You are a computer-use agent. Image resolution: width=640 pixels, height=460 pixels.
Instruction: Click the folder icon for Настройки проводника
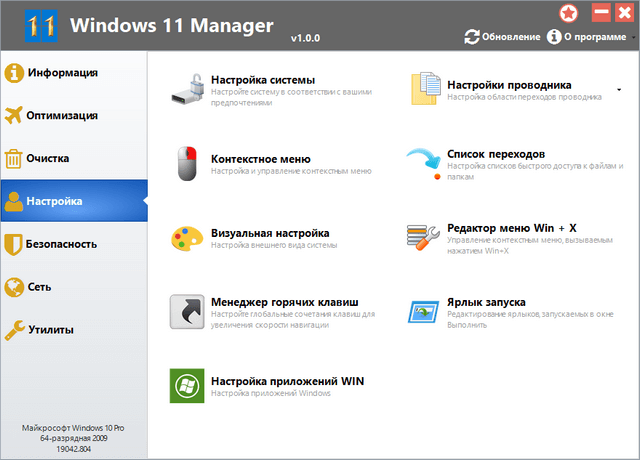point(424,88)
